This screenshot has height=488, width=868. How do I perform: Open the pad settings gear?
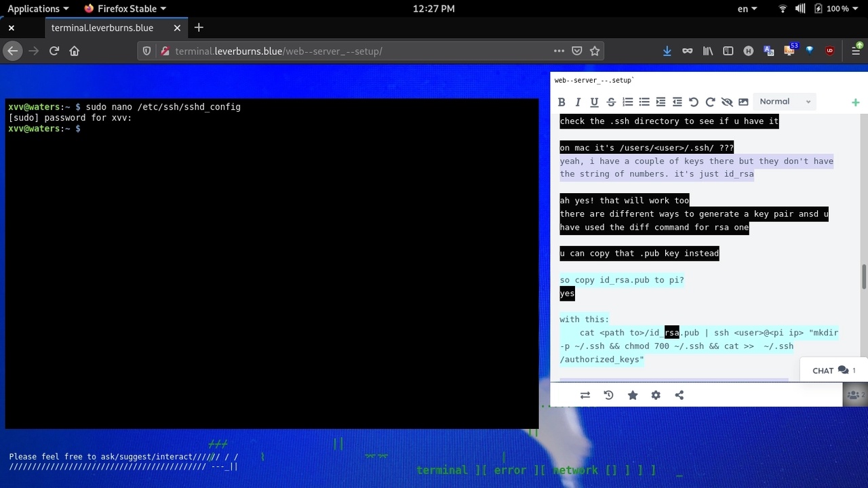coord(656,395)
